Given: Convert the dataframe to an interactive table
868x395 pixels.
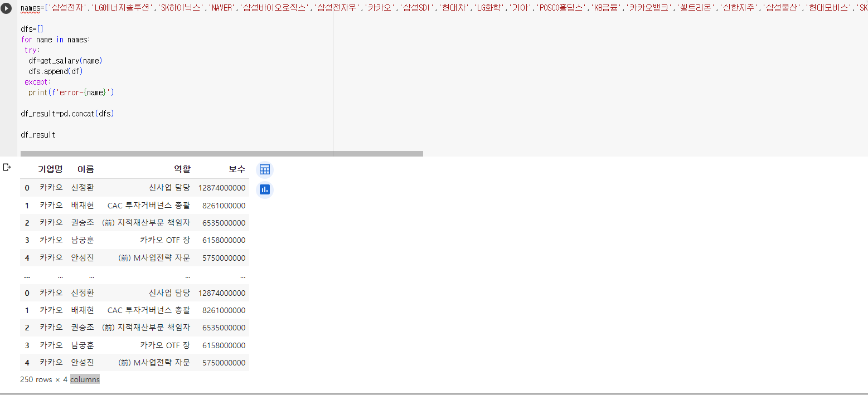Looking at the screenshot, I should (x=265, y=169).
